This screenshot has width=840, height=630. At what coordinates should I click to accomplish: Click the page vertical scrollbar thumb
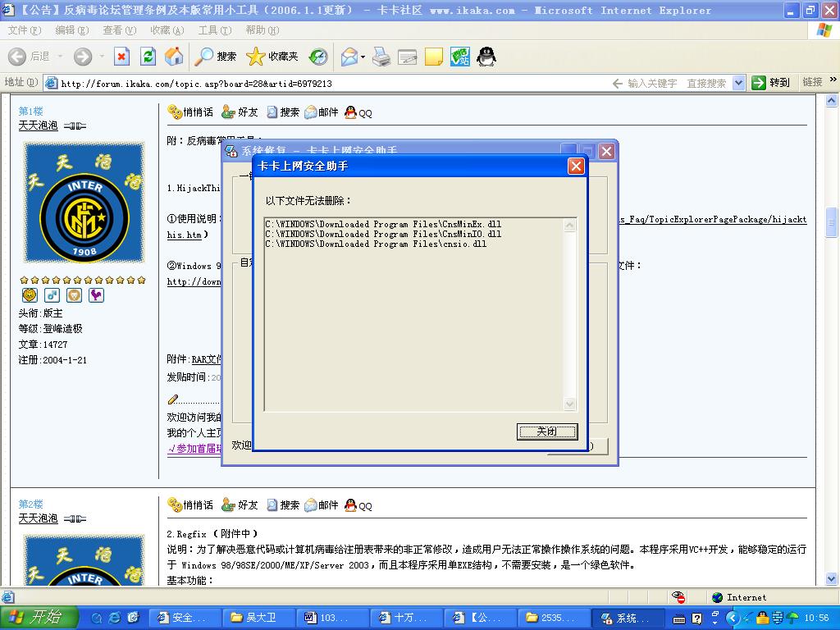click(832, 221)
